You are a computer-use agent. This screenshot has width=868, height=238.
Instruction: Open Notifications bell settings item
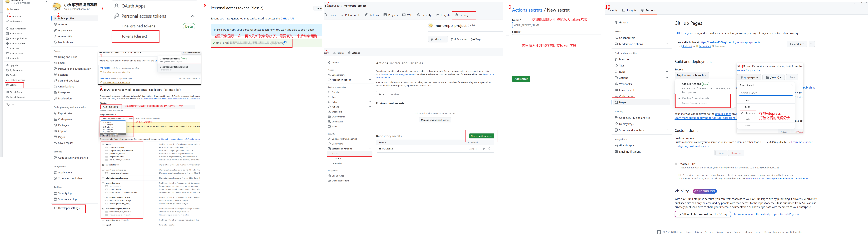coord(63,42)
